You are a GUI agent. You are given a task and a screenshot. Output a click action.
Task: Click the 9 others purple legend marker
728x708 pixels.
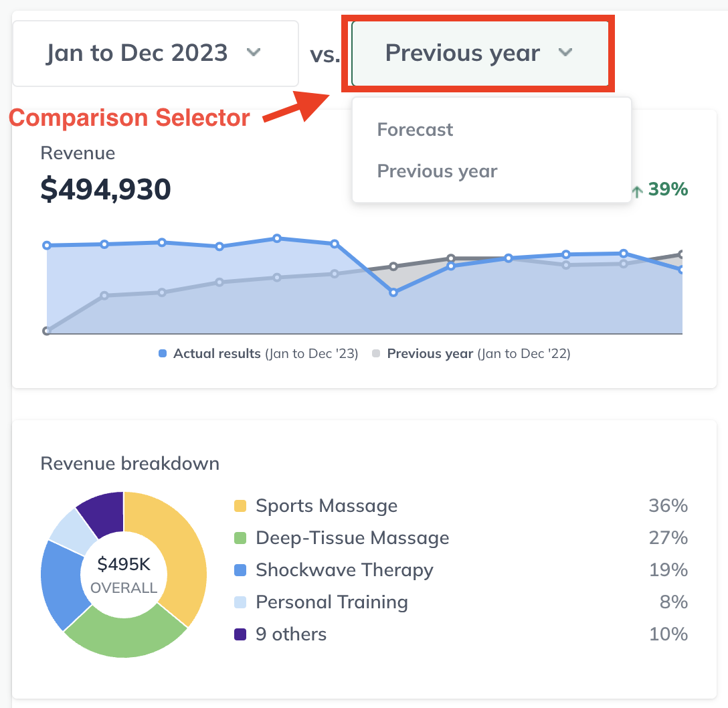point(242,634)
